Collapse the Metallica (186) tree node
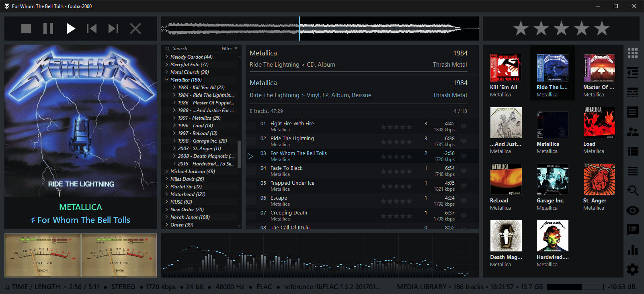The width and height of the screenshot is (644, 294). click(167, 80)
